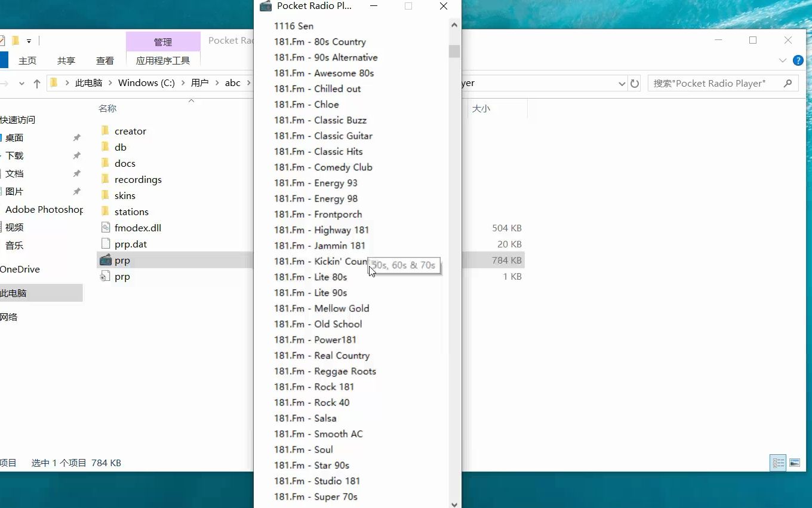Select station 181.Fm - Salsa
812x508 pixels.
click(305, 418)
